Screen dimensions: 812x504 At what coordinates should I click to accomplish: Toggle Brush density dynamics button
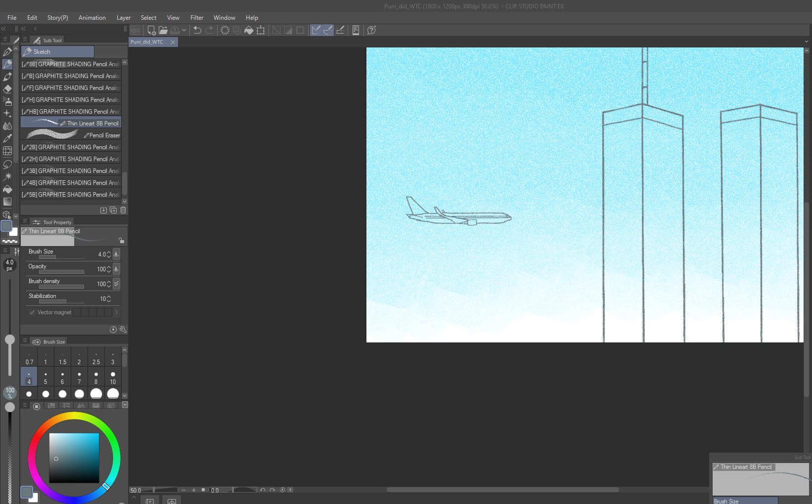pos(116,284)
